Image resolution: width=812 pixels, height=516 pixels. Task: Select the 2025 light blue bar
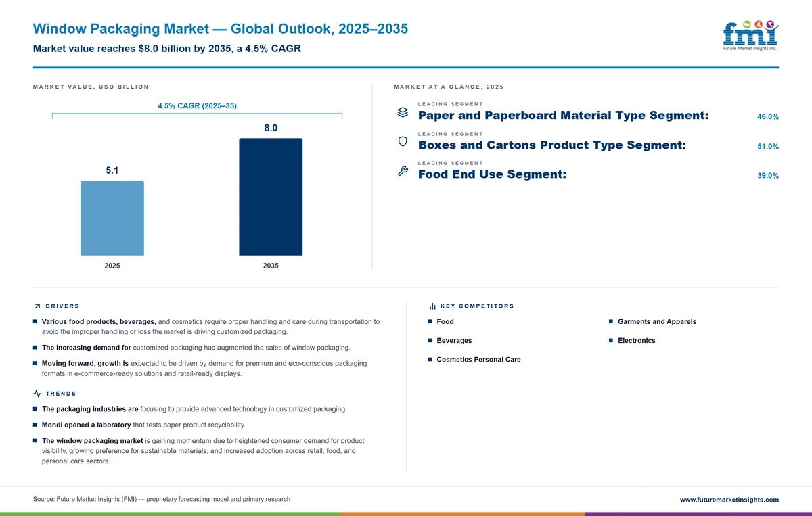(112, 218)
